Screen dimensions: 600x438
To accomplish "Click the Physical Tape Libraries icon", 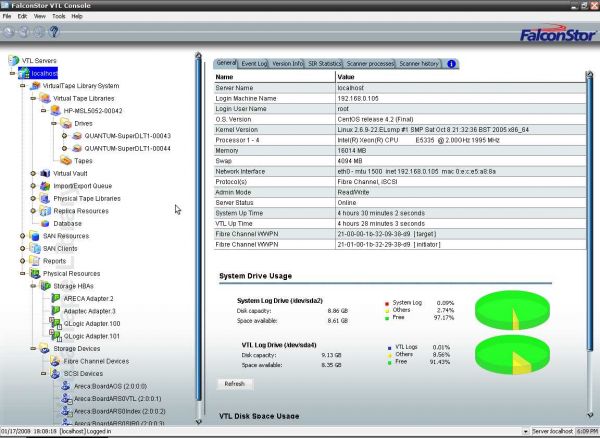I will pos(45,199).
